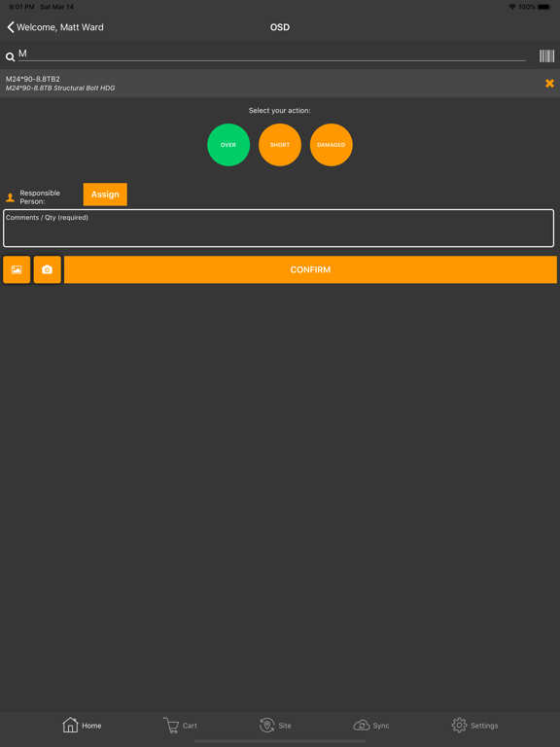Open the barcode scanner icon
Viewport: 560px width, 747px height.
coord(546,56)
